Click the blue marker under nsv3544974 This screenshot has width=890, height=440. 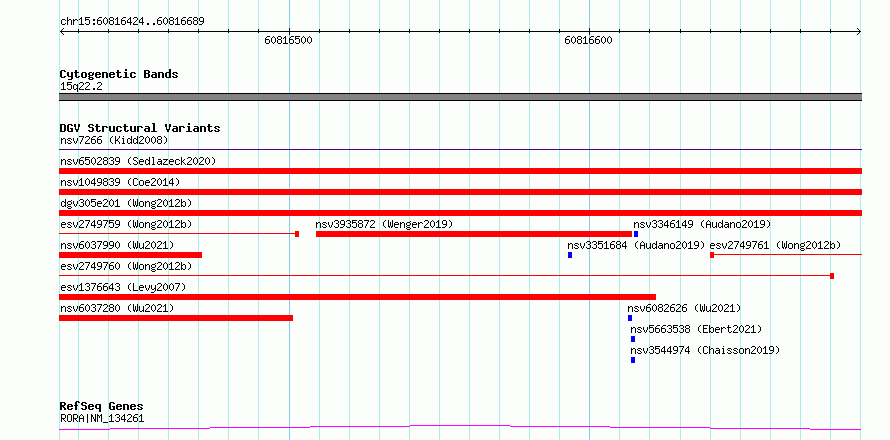pyautogui.click(x=633, y=360)
